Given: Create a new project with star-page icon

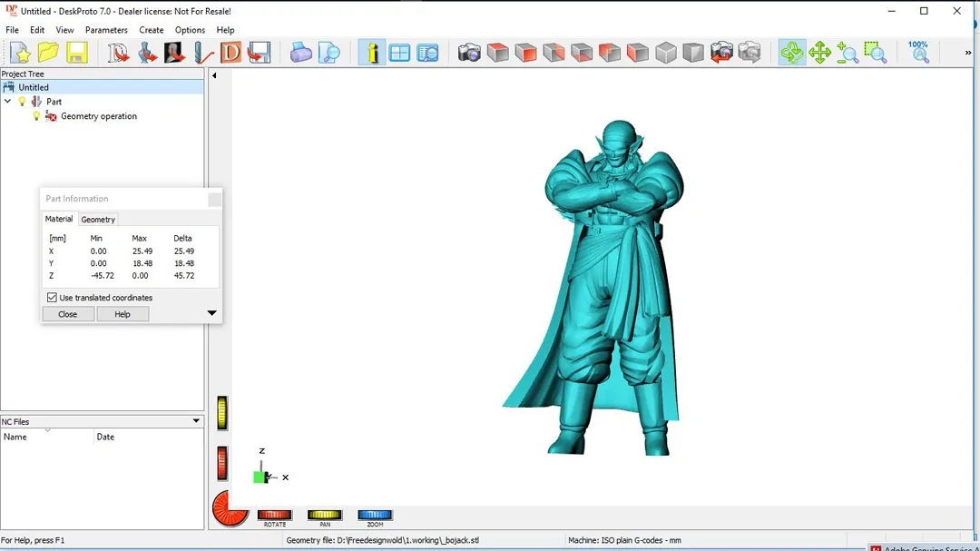Looking at the screenshot, I should (x=20, y=53).
